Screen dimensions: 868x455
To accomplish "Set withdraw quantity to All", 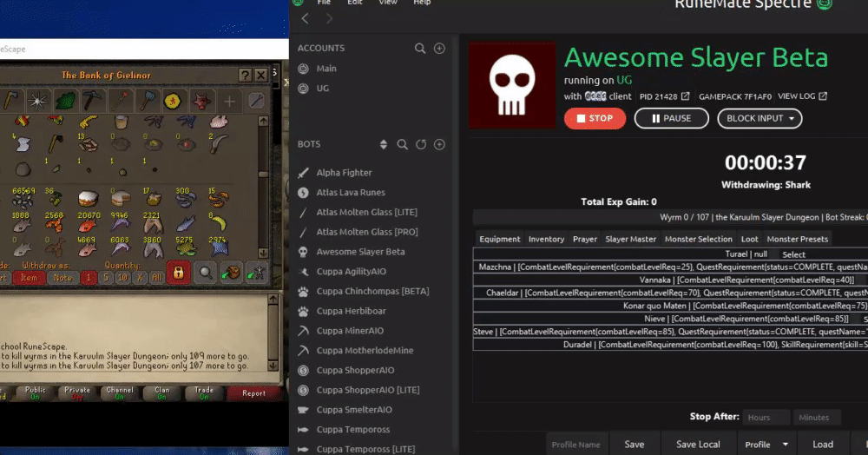I will [157, 277].
